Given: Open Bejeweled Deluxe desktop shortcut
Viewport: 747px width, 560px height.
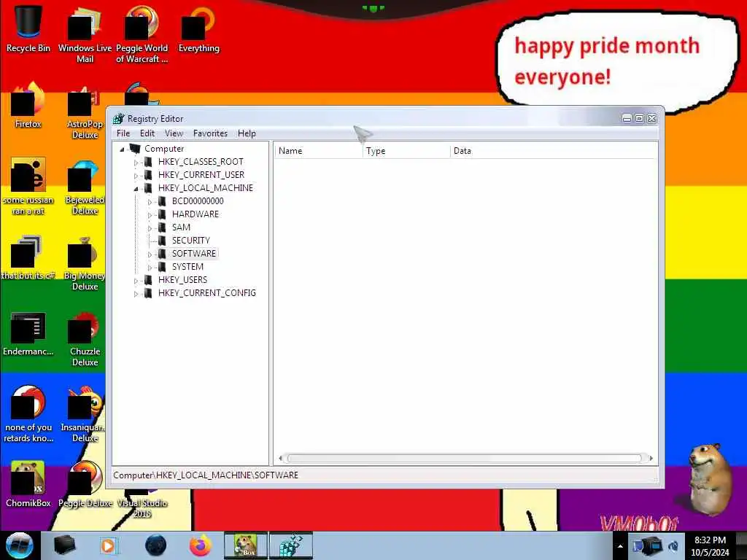Looking at the screenshot, I should [x=85, y=187].
